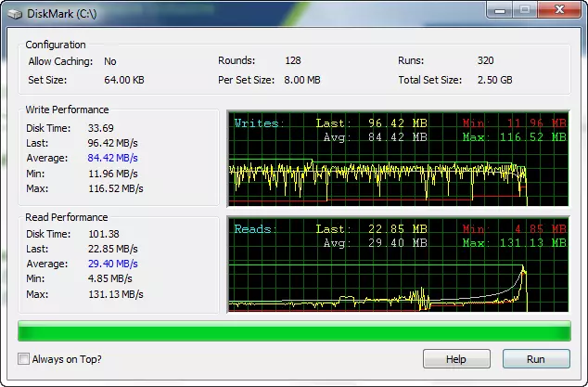Viewport: 588px width, 387px height.
Task: Click the DiskMark drive icon in title bar
Action: pyautogui.click(x=15, y=14)
